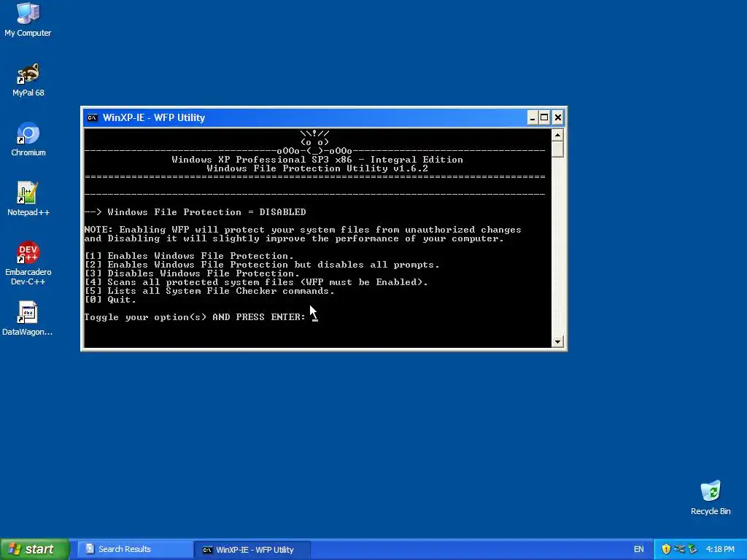This screenshot has height=560, width=747.
Task: Open the My Computer desktop icon
Action: [28, 20]
